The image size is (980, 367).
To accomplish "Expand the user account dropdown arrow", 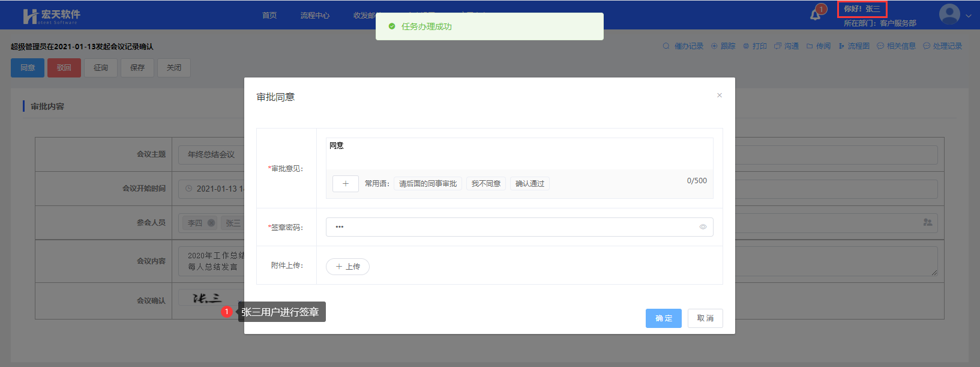I will [968, 16].
